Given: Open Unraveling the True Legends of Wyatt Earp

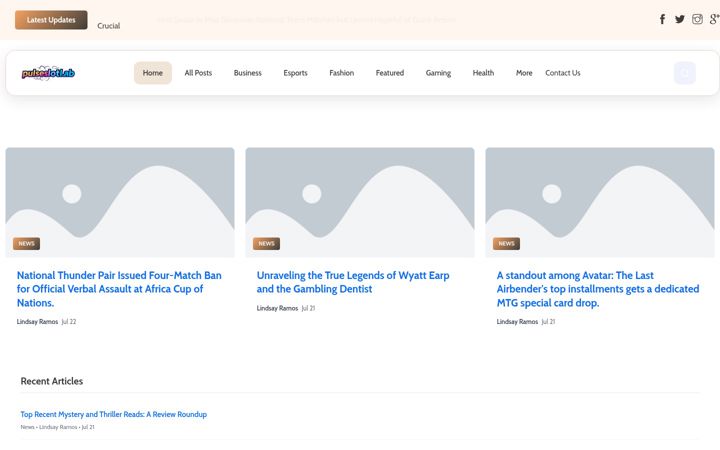Looking at the screenshot, I should tap(353, 282).
